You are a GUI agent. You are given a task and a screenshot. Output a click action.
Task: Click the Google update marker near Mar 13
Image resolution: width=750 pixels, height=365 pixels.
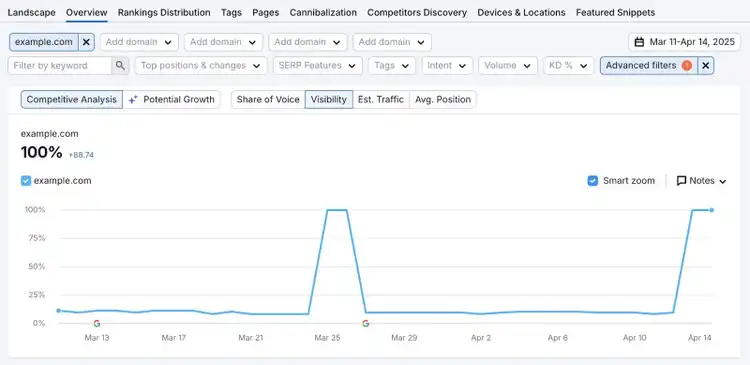[97, 323]
